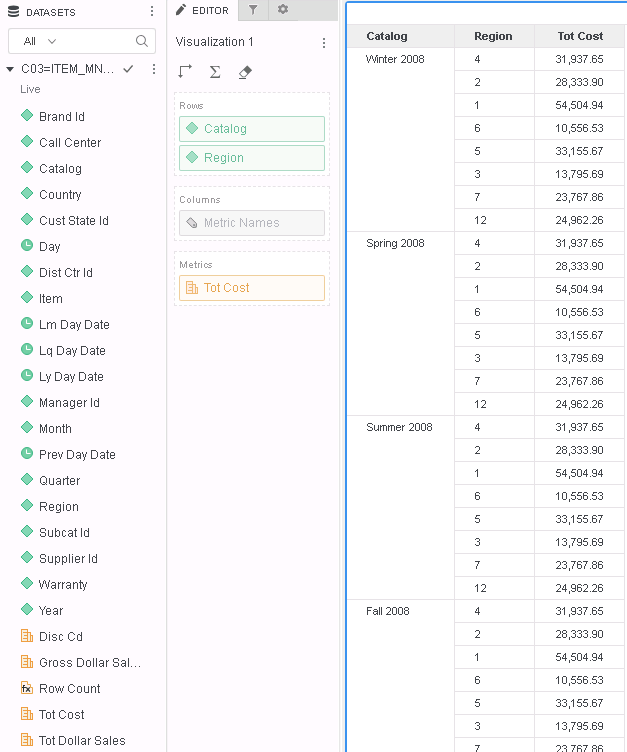This screenshot has width=627, height=752.
Task: Open the Format gear tab
Action: point(283,10)
